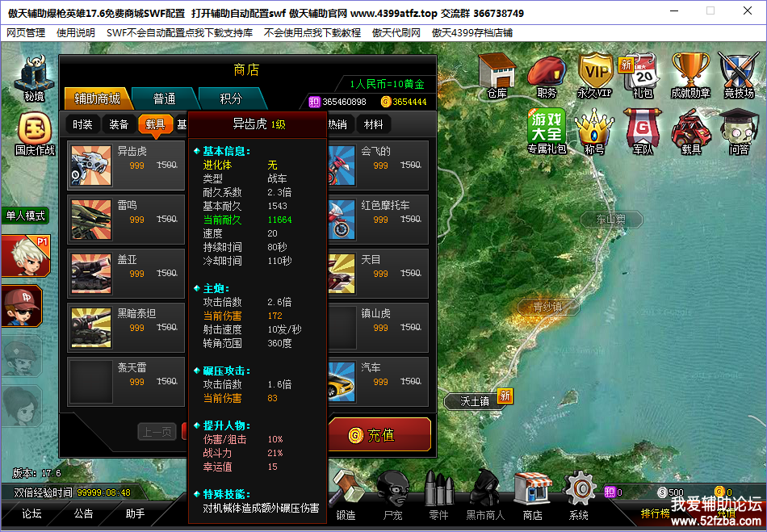The width and height of the screenshot is (767, 532).
Task: Toggle the 单人模式 single player button
Action: point(26,216)
